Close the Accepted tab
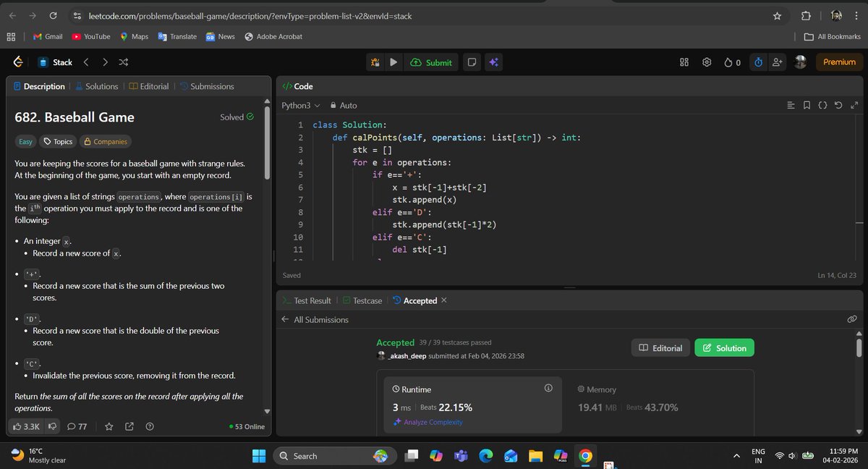Image resolution: width=868 pixels, height=469 pixels. pyautogui.click(x=444, y=300)
